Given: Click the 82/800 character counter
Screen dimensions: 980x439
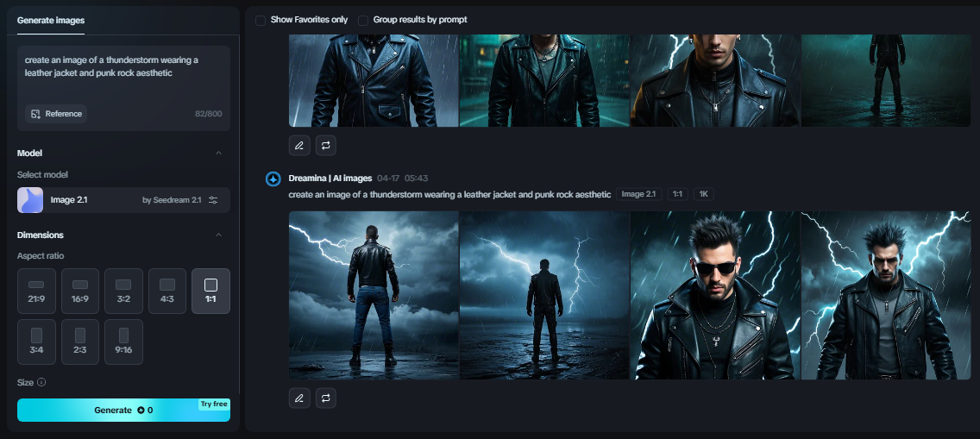Looking at the screenshot, I should [208, 114].
